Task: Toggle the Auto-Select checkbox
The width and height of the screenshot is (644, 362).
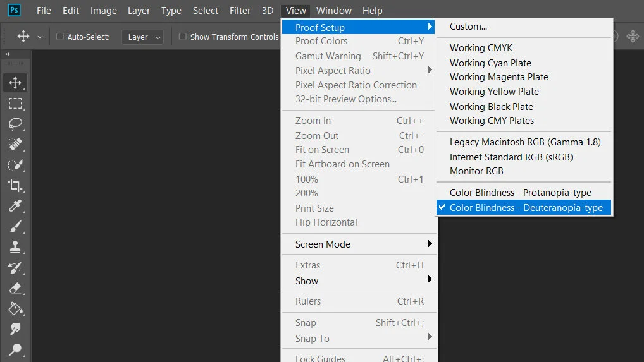Action: coord(60,37)
